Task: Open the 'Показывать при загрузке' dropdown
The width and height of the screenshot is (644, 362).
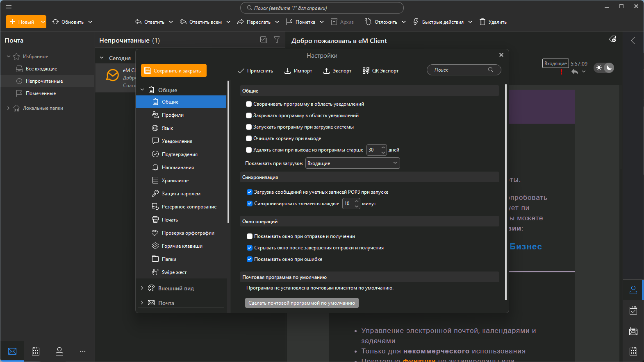Action: [353, 163]
